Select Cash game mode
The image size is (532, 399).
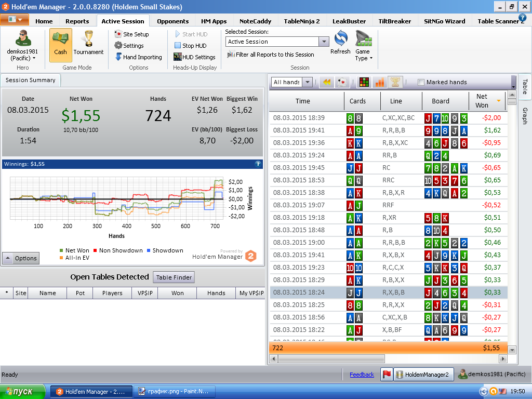tap(60, 45)
